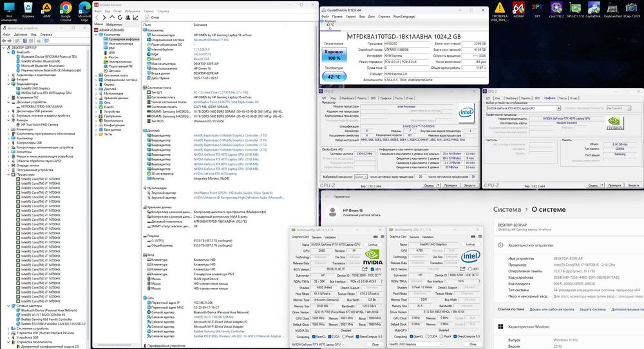Collapse Bluetooth node in Device Manager
This screenshot has height=349, width=644.
tap(8, 52)
